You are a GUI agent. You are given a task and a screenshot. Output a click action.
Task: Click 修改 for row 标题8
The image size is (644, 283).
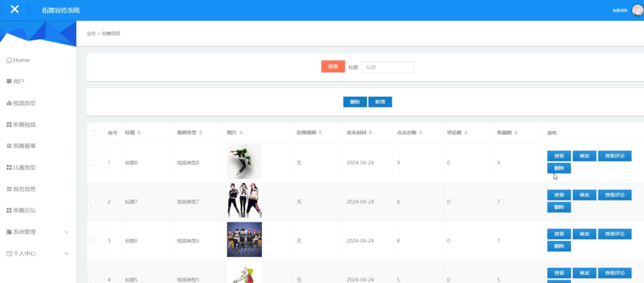tap(585, 156)
